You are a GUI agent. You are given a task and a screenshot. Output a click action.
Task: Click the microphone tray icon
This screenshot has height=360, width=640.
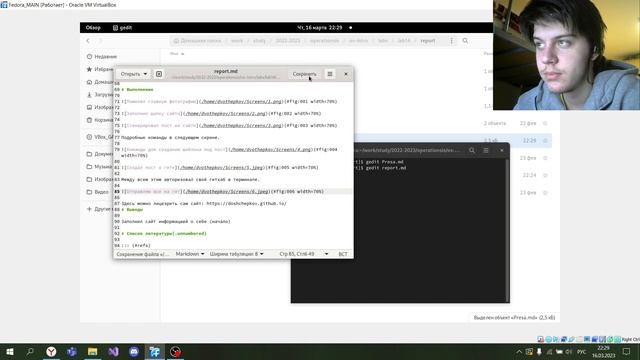point(539,352)
